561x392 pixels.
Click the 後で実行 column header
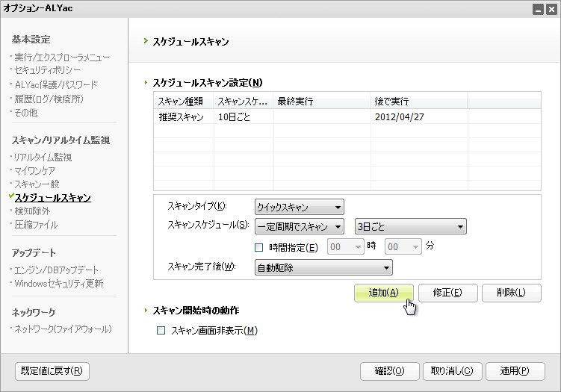click(419, 102)
